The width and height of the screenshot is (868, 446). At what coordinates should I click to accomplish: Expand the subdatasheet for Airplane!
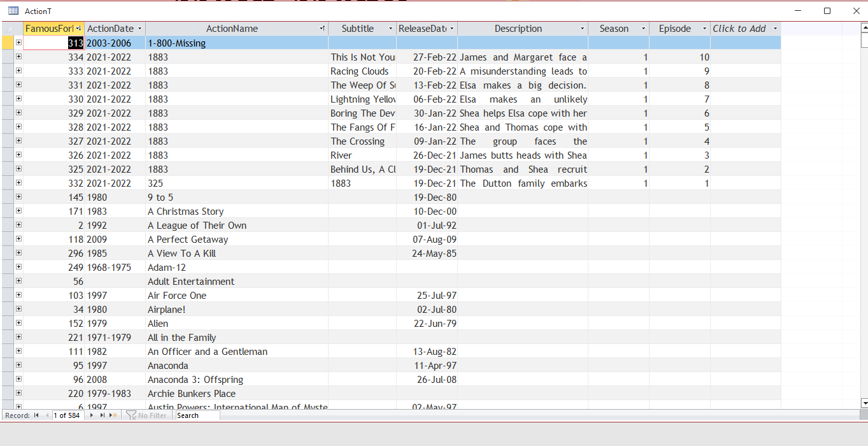click(18, 309)
